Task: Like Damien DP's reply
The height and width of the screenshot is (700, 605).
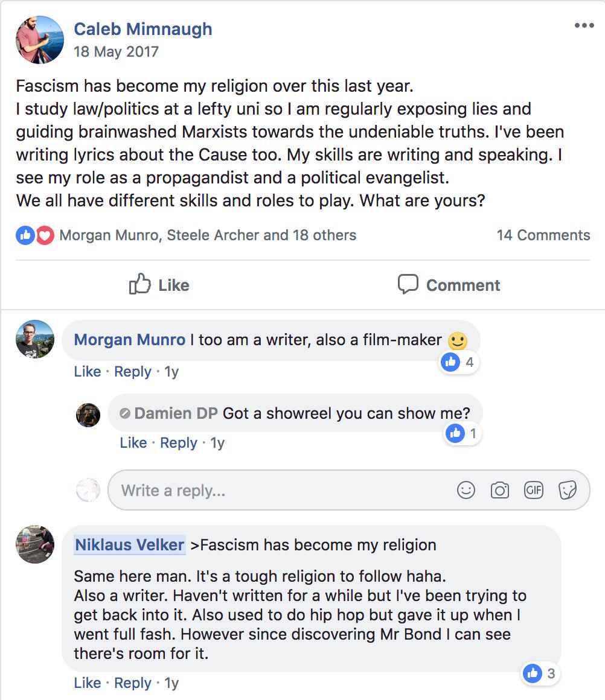Action: click(133, 443)
